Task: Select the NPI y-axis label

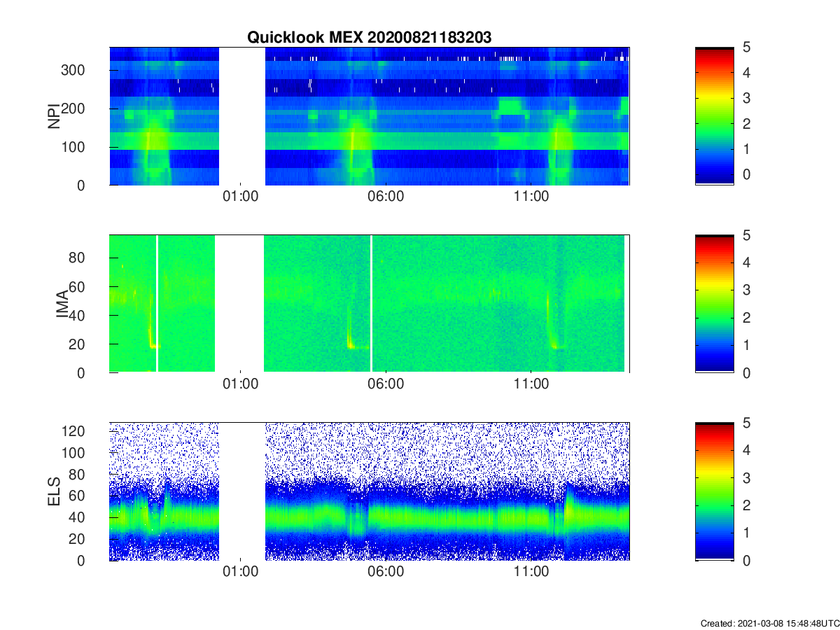Action: tap(53, 116)
